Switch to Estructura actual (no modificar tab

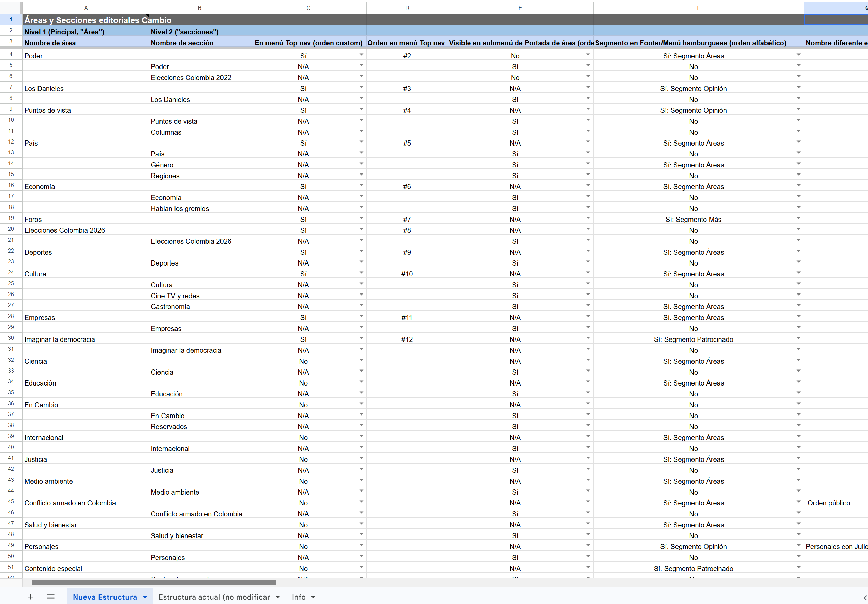[214, 597]
